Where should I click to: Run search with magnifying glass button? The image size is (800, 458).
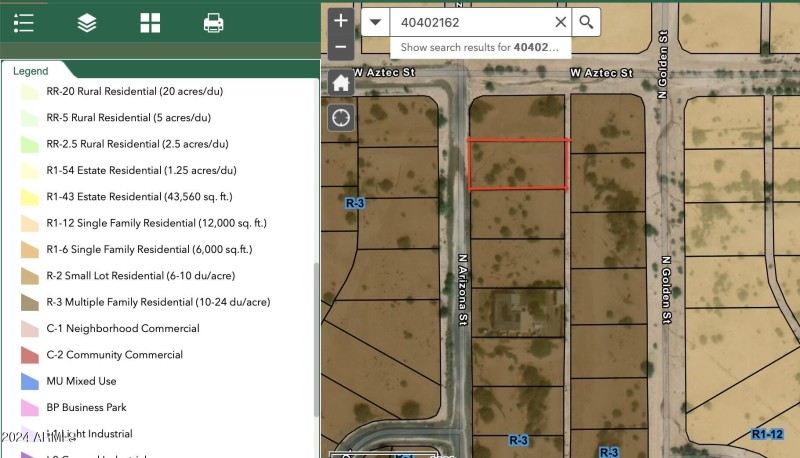pyautogui.click(x=587, y=22)
